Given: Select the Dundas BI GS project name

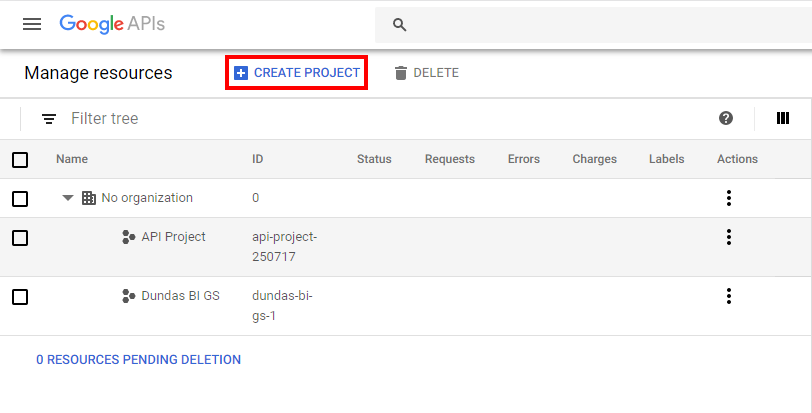Looking at the screenshot, I should pyautogui.click(x=180, y=296).
